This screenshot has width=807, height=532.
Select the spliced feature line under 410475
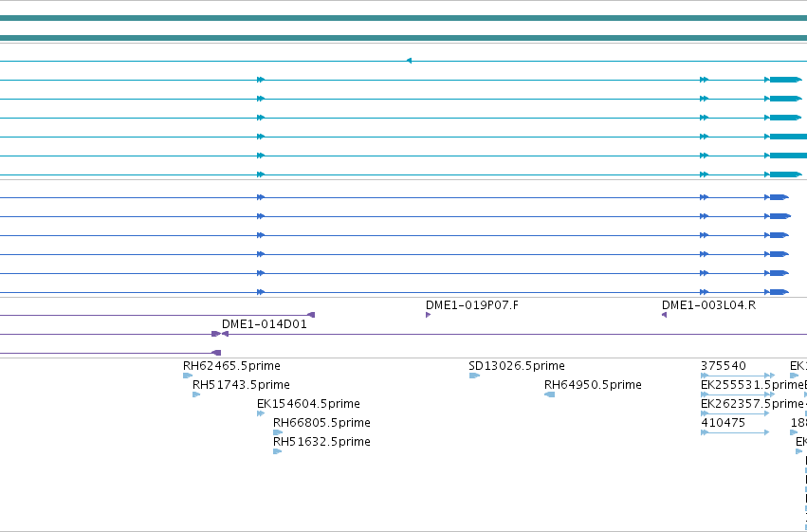tap(735, 432)
